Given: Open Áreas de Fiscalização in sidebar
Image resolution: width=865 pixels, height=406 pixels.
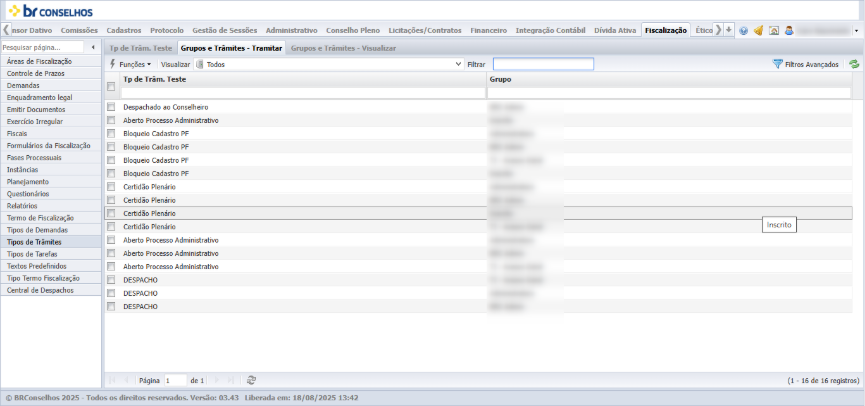Looking at the screenshot, I should coord(51,61).
